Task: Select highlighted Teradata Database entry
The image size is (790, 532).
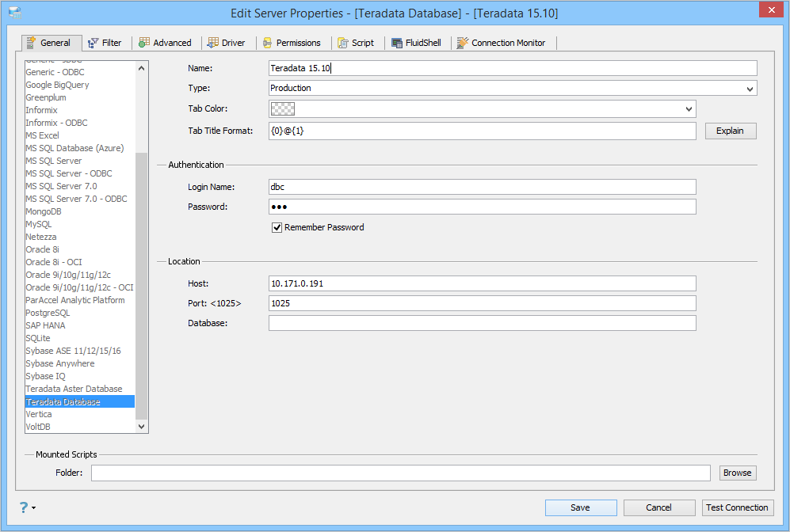Action: (x=80, y=401)
